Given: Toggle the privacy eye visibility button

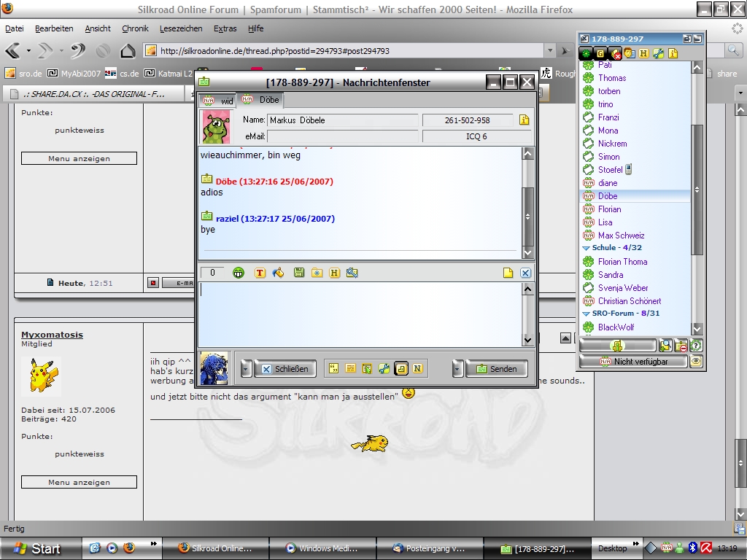Looking at the screenshot, I should point(696,362).
